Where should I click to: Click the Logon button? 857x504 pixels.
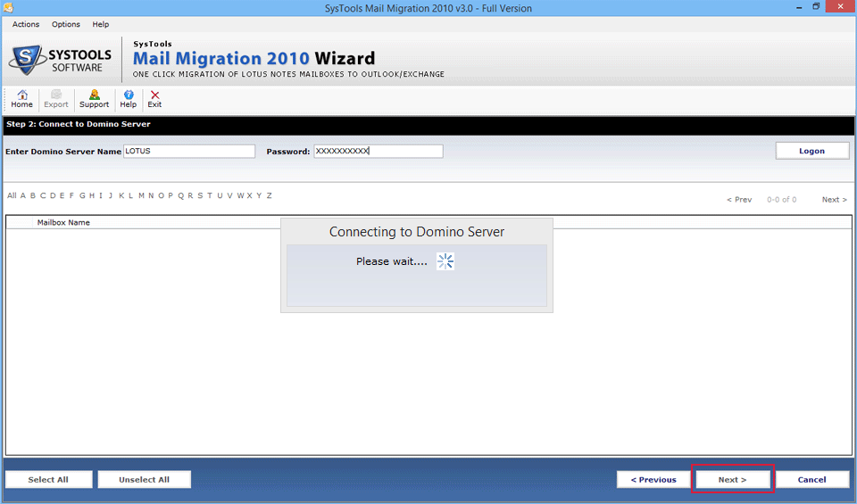(x=811, y=151)
